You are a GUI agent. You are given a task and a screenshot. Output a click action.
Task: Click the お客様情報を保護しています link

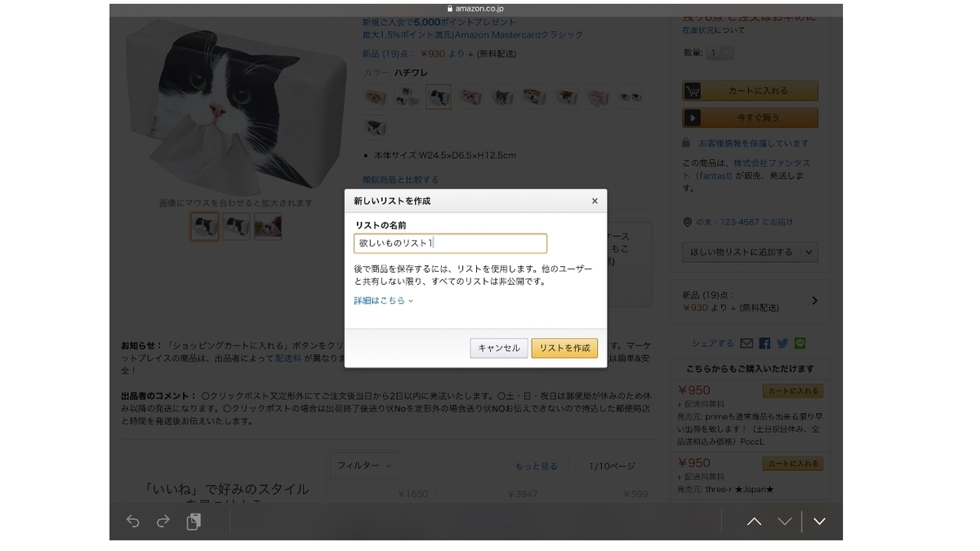point(754,143)
